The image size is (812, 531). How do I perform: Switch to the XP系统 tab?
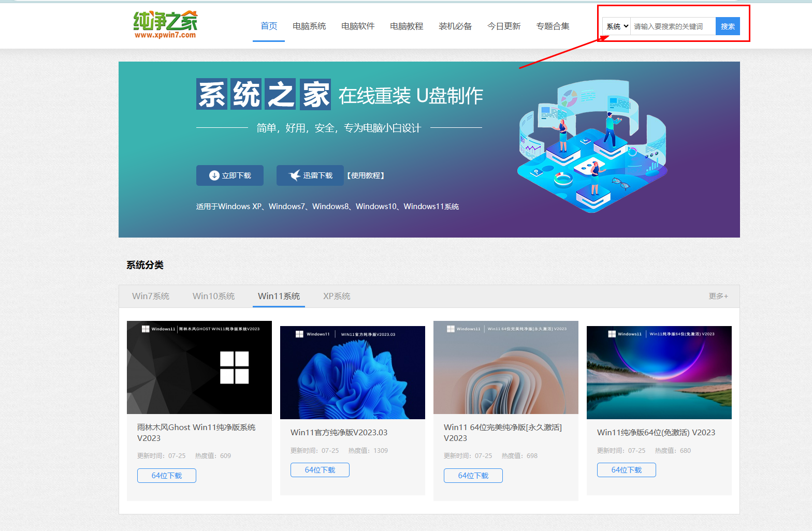(337, 296)
